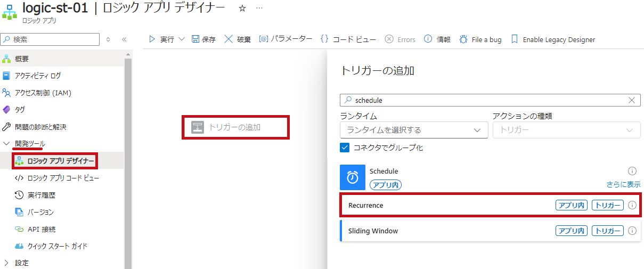Open 情報 from the toolbar

coord(437,39)
